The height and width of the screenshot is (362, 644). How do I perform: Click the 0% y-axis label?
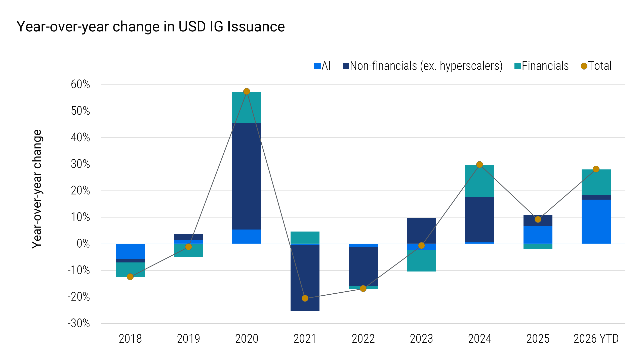(x=83, y=244)
